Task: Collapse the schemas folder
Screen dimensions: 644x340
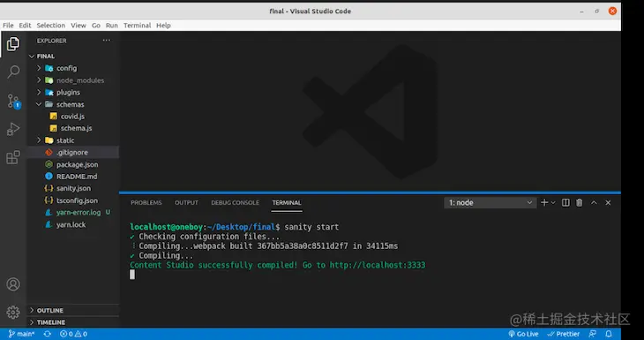Action: [x=73, y=104]
